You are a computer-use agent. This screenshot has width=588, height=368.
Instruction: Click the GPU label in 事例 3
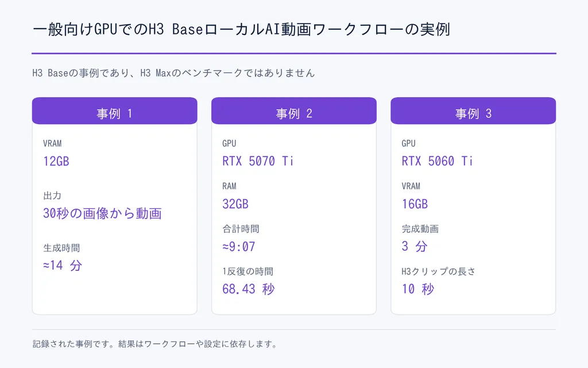pos(408,143)
